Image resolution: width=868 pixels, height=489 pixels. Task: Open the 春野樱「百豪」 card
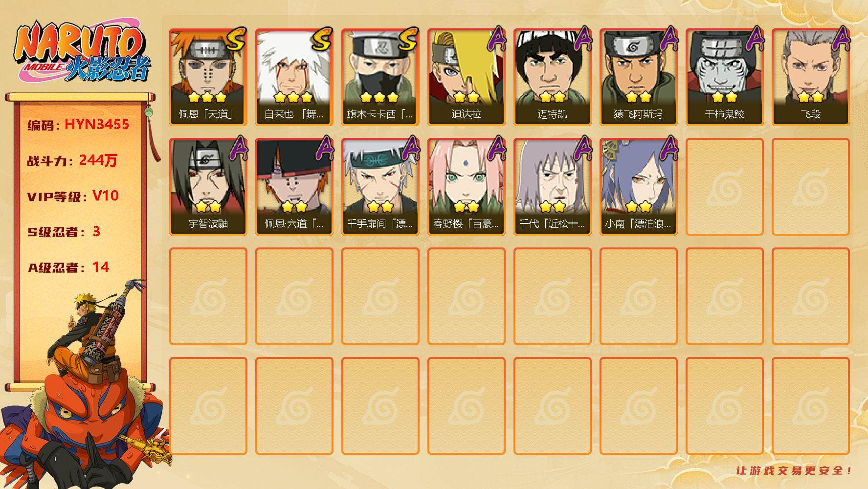point(466,187)
